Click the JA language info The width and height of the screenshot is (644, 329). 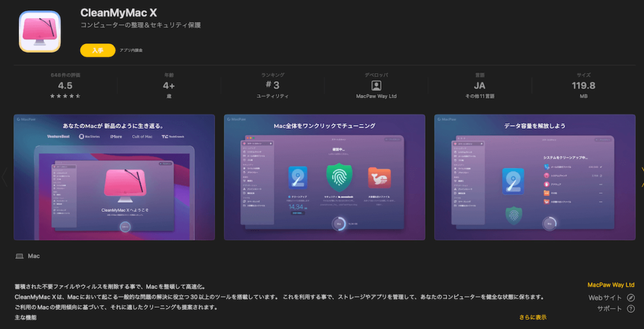click(x=479, y=86)
